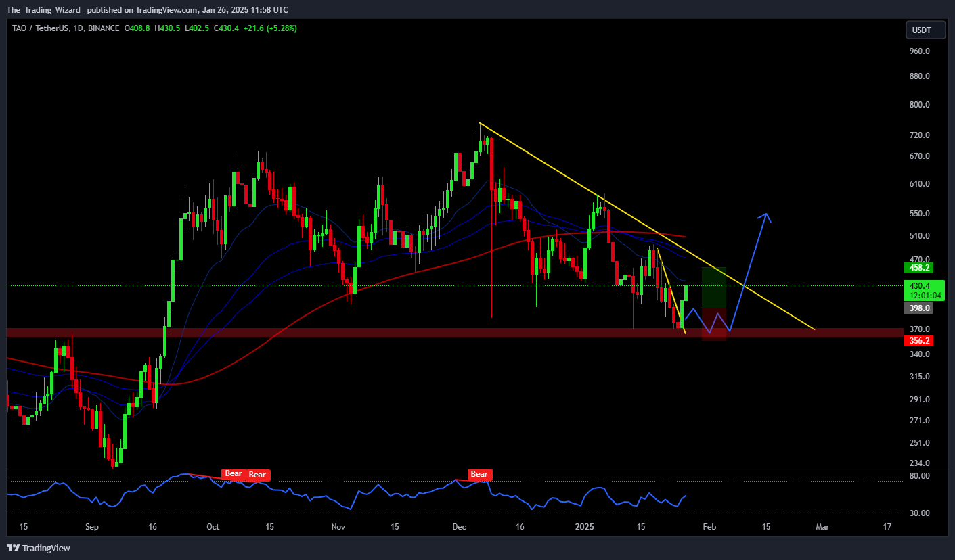Viewport: 955px width, 560px height.
Task: Select the blue upward projection arrow tip
Action: [766, 215]
